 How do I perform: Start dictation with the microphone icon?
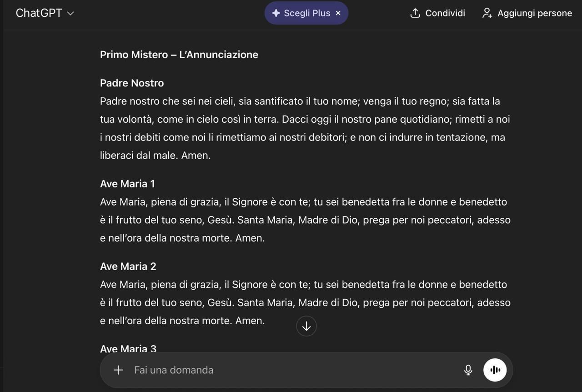468,370
